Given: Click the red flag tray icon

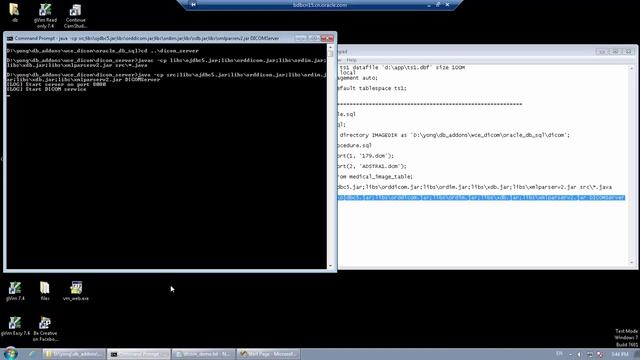Looking at the screenshot, I should coord(600,354).
